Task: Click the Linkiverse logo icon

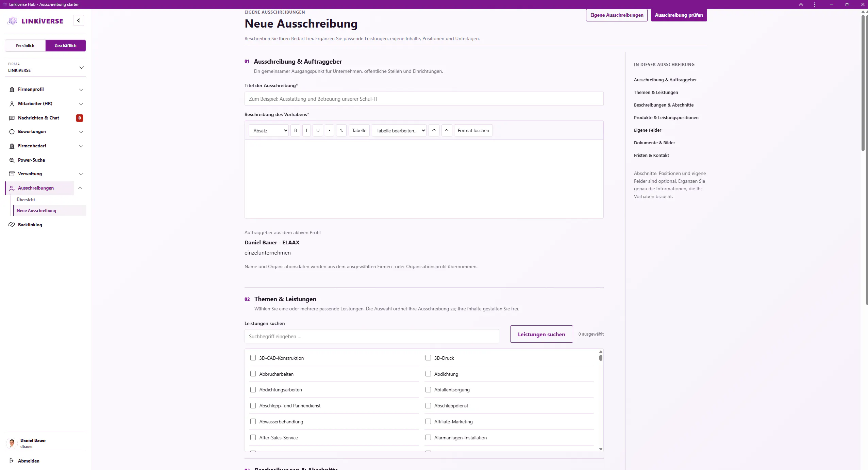Action: click(x=12, y=21)
